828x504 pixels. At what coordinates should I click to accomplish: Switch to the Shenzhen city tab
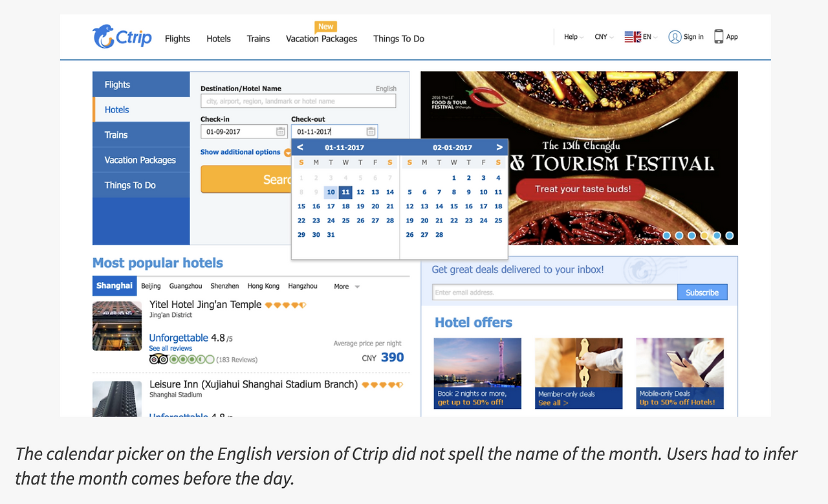pyautogui.click(x=224, y=287)
